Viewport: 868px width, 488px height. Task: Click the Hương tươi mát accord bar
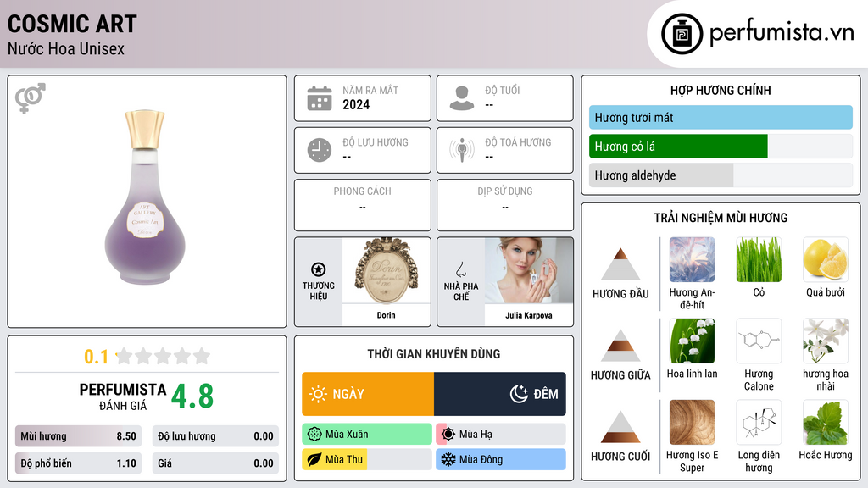pos(721,117)
